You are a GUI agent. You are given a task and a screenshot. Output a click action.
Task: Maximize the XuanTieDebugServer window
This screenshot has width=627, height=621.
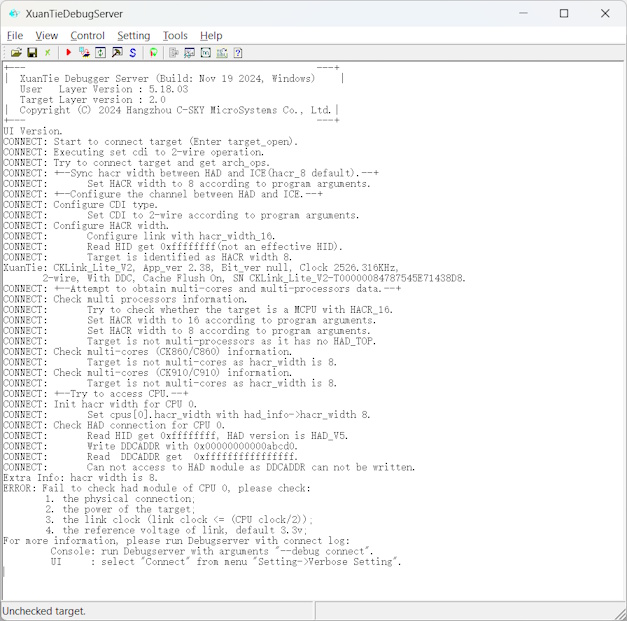point(563,13)
